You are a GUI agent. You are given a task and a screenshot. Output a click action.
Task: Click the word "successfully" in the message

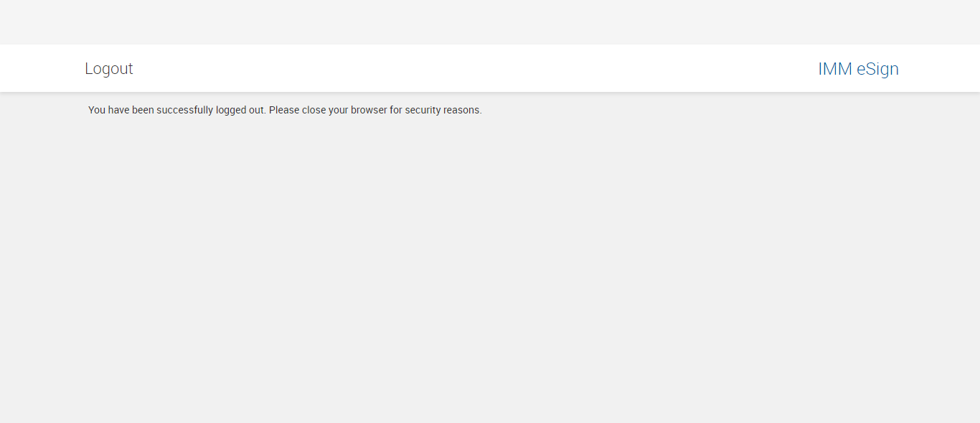tap(185, 111)
